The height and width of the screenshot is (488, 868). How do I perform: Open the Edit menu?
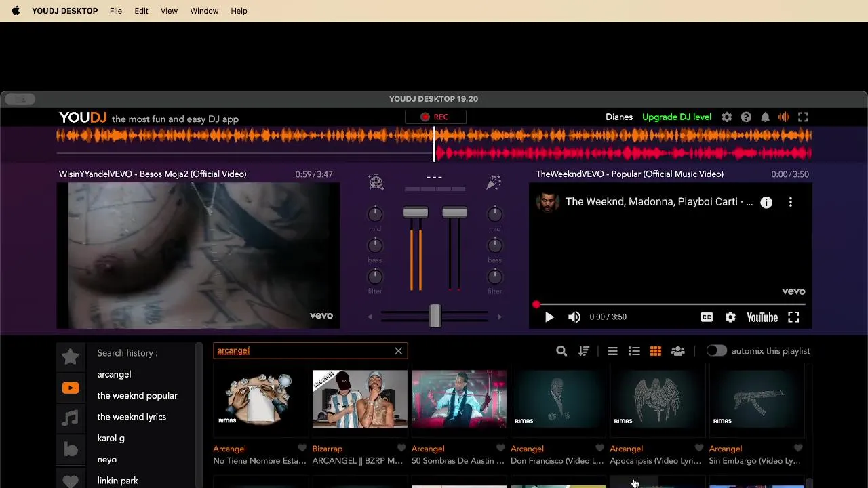(141, 11)
